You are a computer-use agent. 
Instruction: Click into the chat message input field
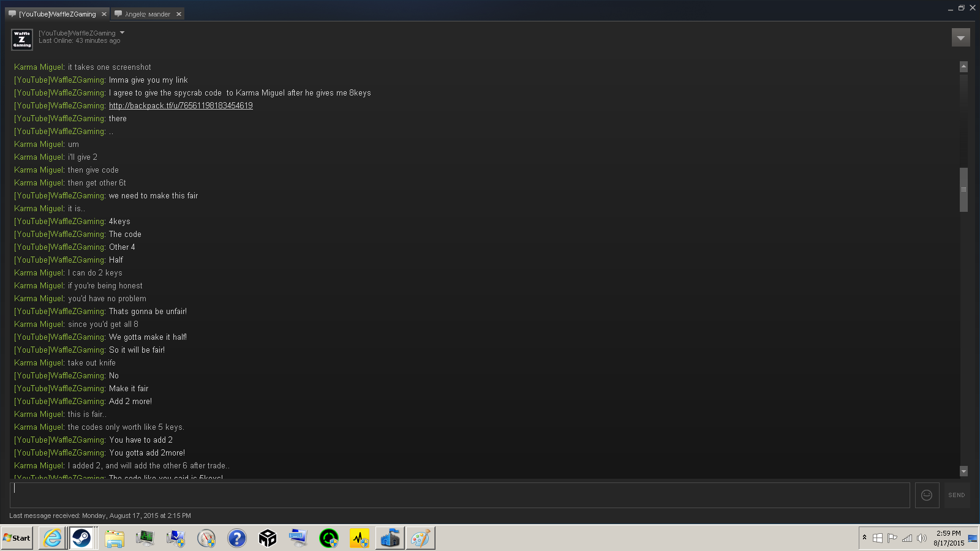(459, 495)
